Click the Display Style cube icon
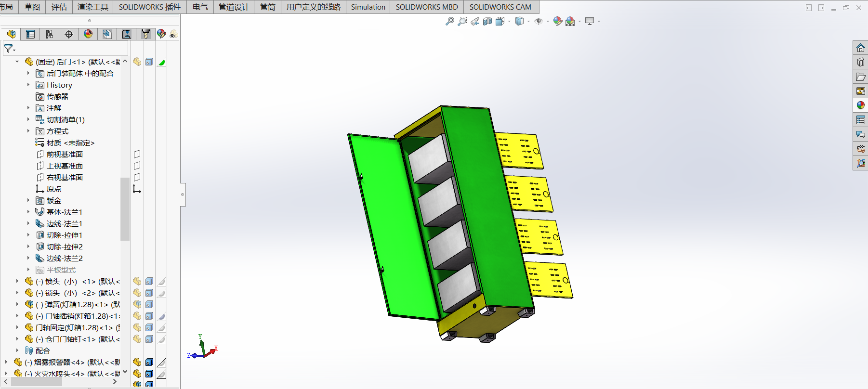This screenshot has height=389, width=868. (519, 21)
